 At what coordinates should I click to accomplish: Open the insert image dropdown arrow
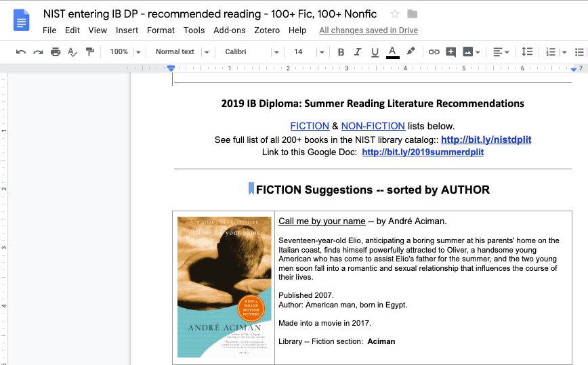(478, 52)
